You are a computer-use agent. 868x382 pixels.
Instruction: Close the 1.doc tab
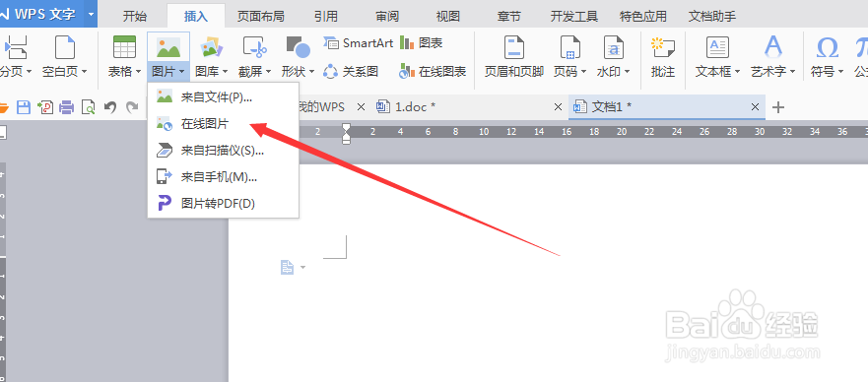(559, 107)
